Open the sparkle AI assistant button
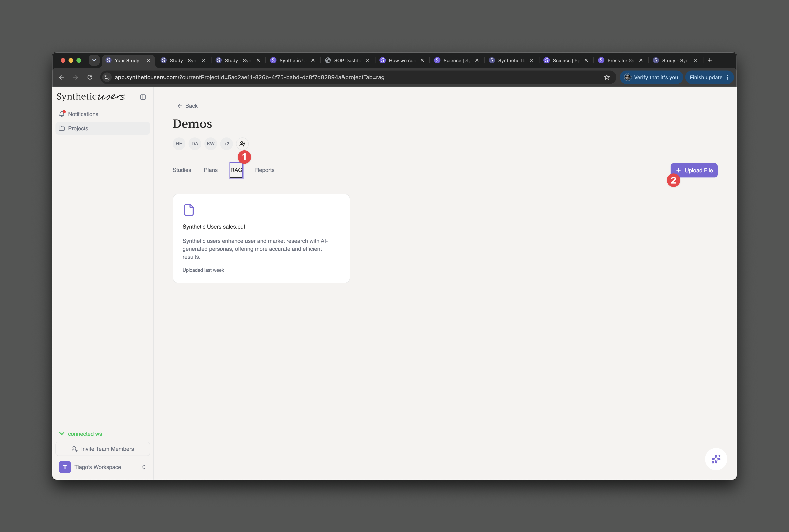The height and width of the screenshot is (532, 789). click(x=716, y=459)
